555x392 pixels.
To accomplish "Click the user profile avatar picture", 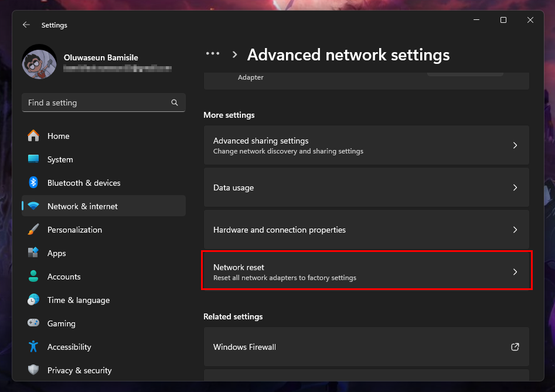I will (39, 62).
